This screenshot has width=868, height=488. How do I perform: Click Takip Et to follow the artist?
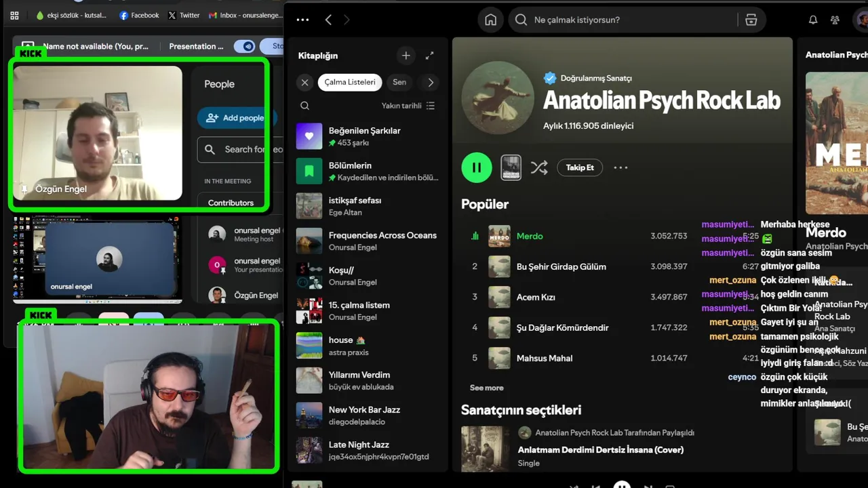pos(580,167)
